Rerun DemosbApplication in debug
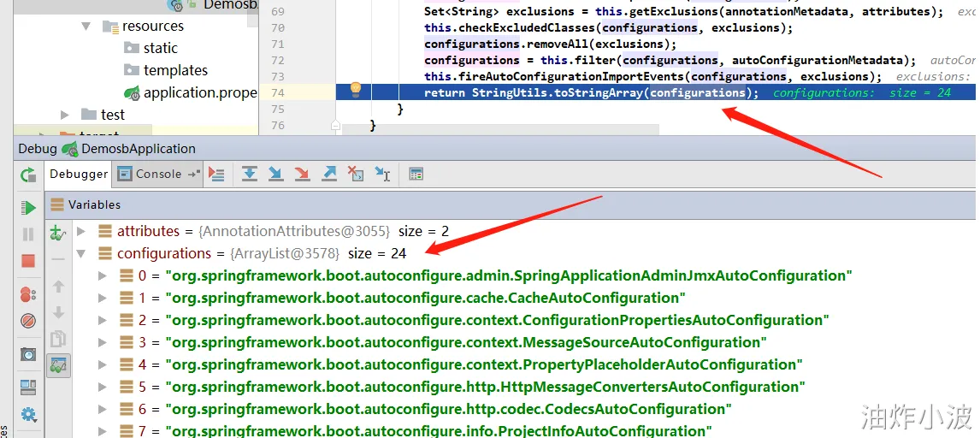Screen dimensions: 980x438 (x=28, y=175)
